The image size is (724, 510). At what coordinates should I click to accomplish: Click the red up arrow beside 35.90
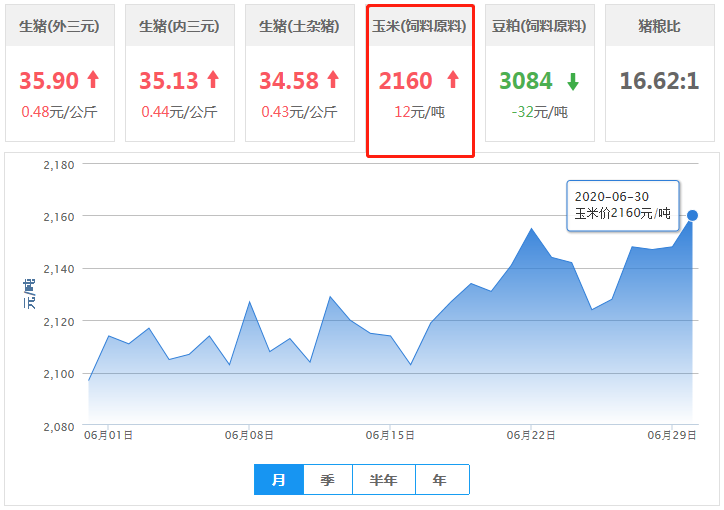93,80
